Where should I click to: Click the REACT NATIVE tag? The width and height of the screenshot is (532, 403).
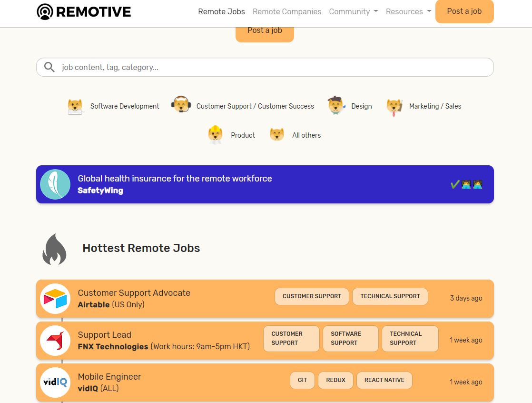[x=384, y=380]
